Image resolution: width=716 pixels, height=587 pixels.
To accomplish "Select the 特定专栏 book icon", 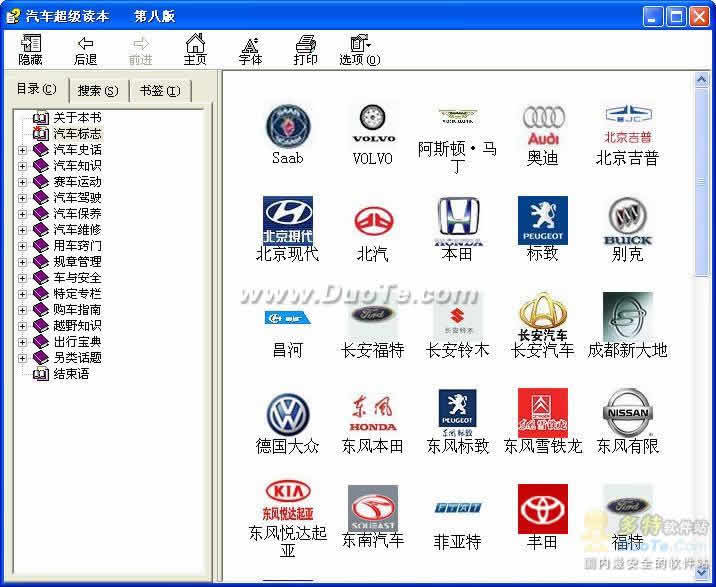I will tap(41, 294).
